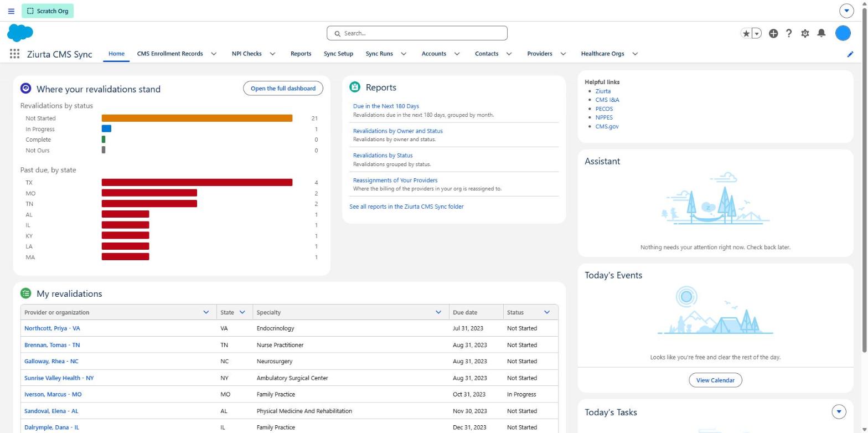Click the My revalidations list icon
The width and height of the screenshot is (868, 433).
click(x=25, y=293)
